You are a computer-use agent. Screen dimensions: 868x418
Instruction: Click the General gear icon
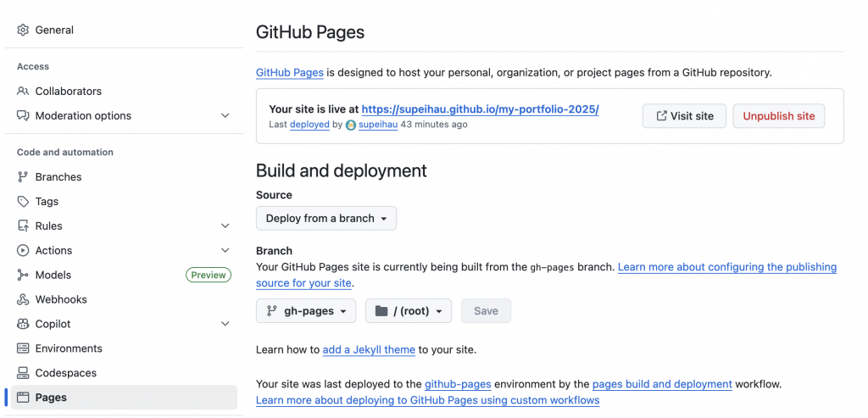23,30
